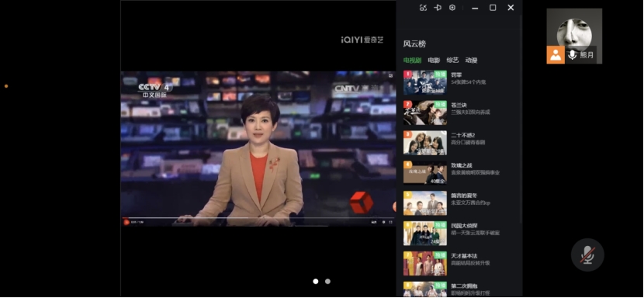
Task: Select the first page dot indicator
Action: 316,282
